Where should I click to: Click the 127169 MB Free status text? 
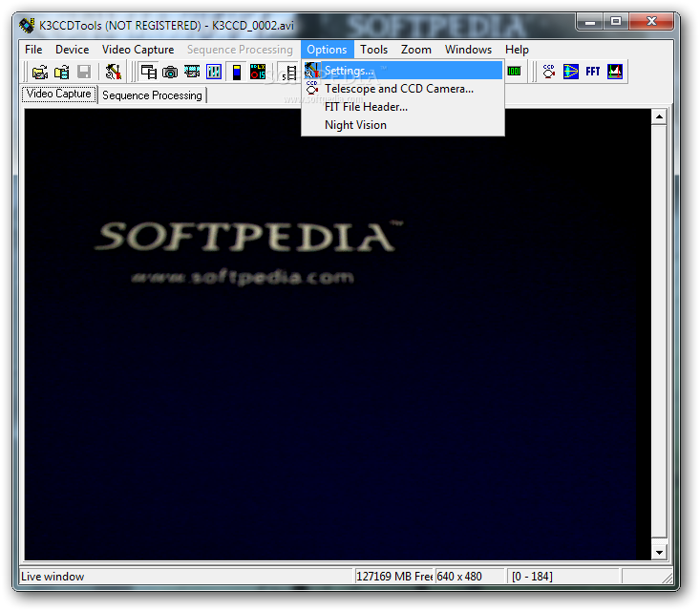point(394,577)
